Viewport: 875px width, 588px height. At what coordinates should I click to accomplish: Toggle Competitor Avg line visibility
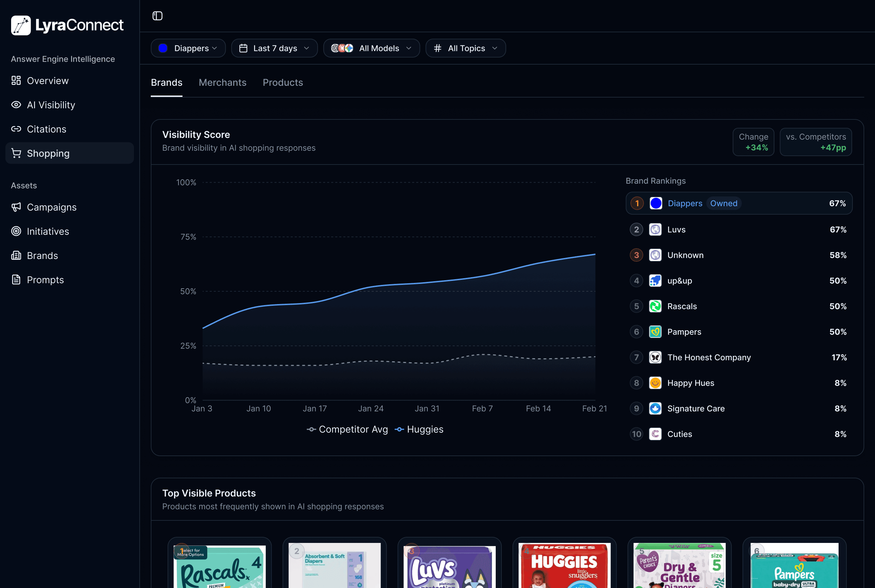tap(347, 429)
